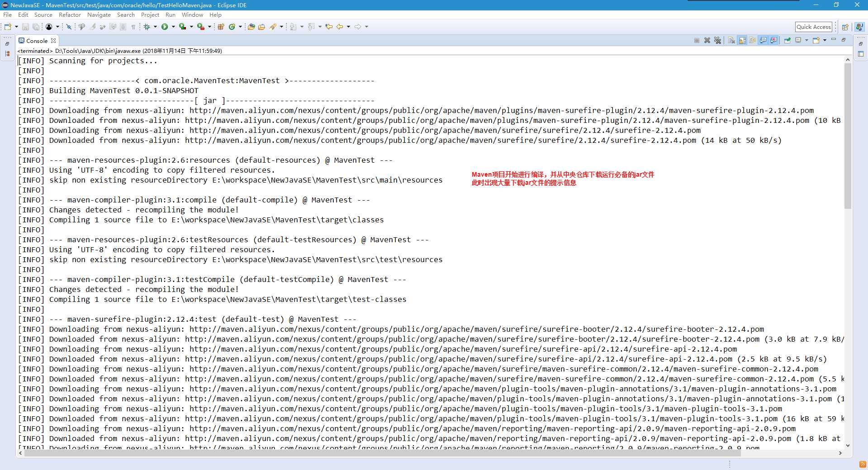Close the Console view tab
Viewport: 868px width, 470px height.
click(x=53, y=41)
